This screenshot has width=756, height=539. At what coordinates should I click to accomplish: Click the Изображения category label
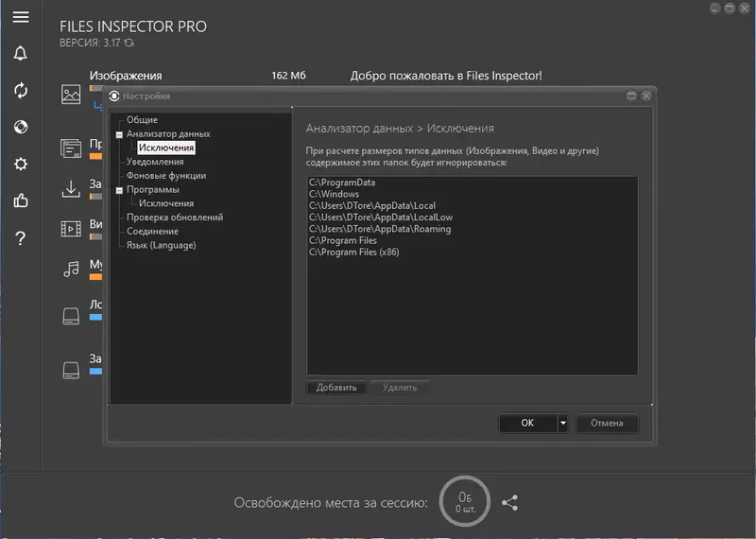pos(126,76)
